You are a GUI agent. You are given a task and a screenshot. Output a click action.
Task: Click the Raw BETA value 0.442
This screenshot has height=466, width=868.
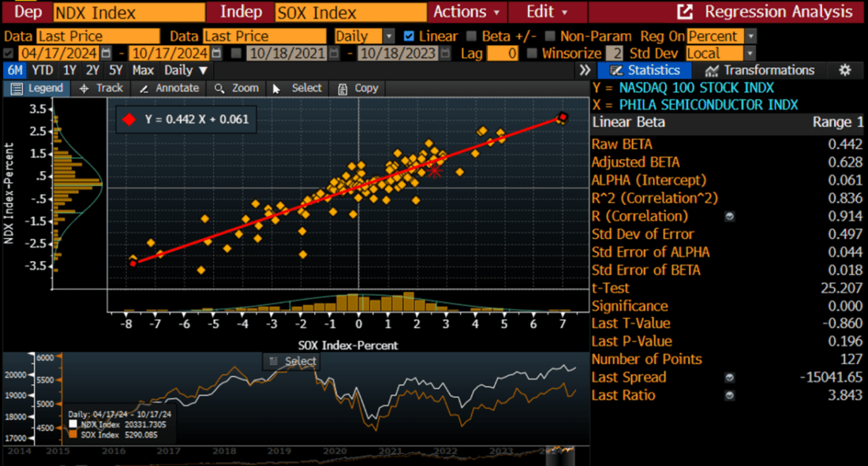point(845,144)
